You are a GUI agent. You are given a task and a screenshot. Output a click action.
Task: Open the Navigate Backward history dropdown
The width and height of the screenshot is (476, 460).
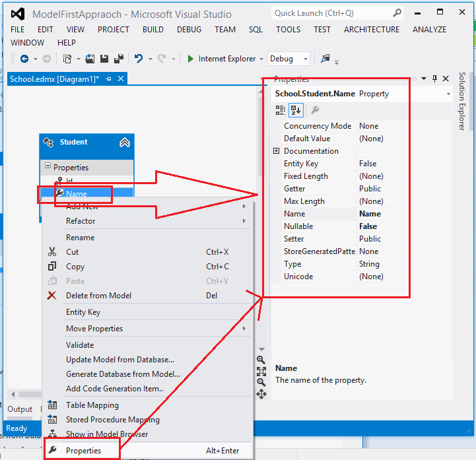(36, 59)
